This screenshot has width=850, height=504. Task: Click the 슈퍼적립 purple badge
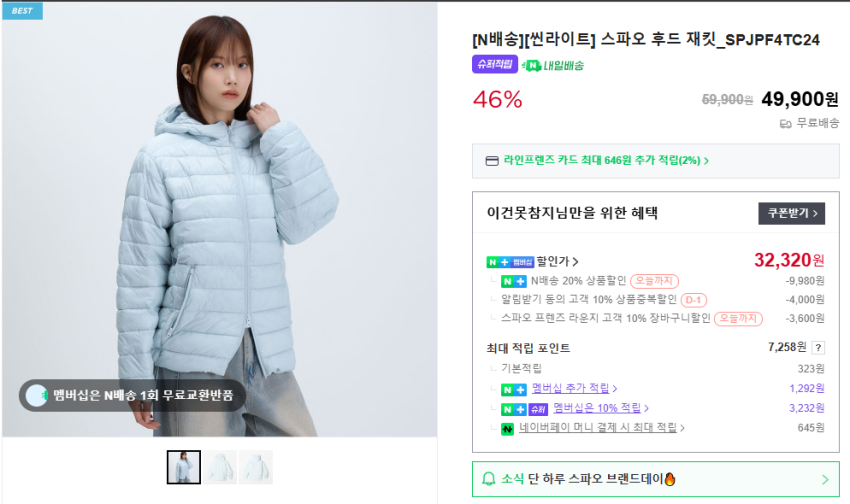click(x=494, y=64)
